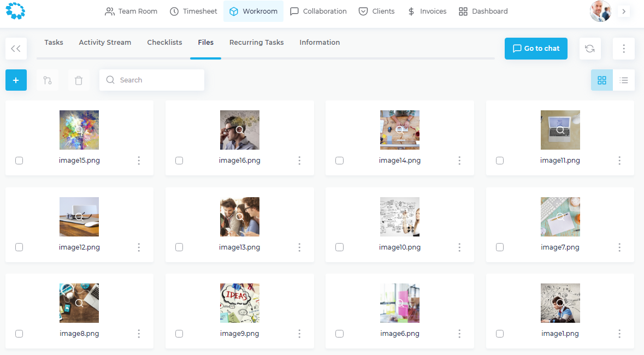
Task: Open options menu for image16.png
Action: [299, 161]
